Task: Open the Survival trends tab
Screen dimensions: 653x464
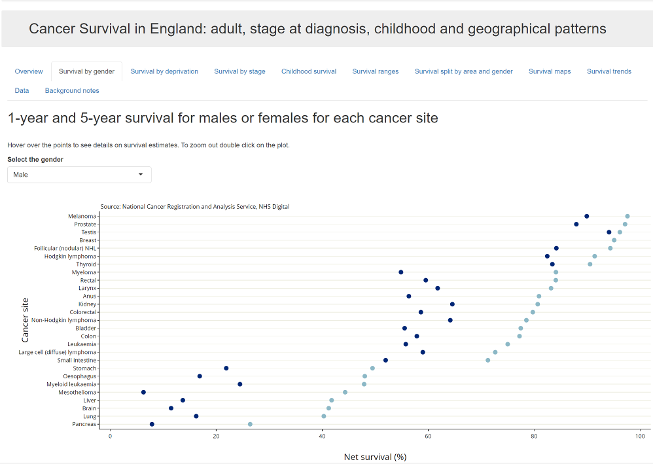Action: [609, 71]
